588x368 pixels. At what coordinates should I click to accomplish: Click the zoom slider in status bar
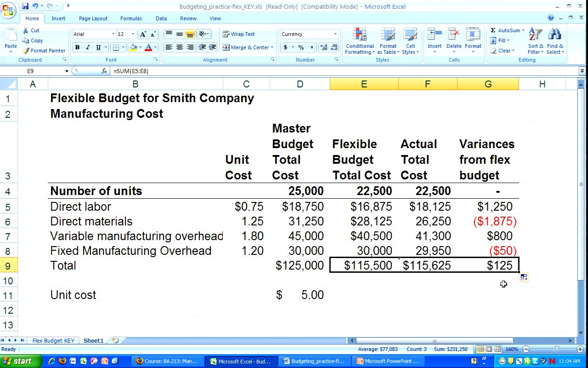(x=556, y=350)
